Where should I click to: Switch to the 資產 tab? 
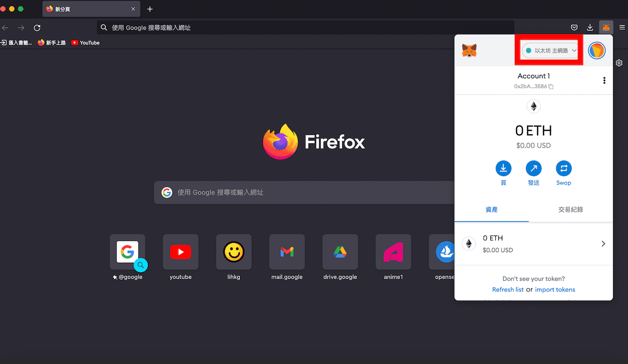click(492, 209)
